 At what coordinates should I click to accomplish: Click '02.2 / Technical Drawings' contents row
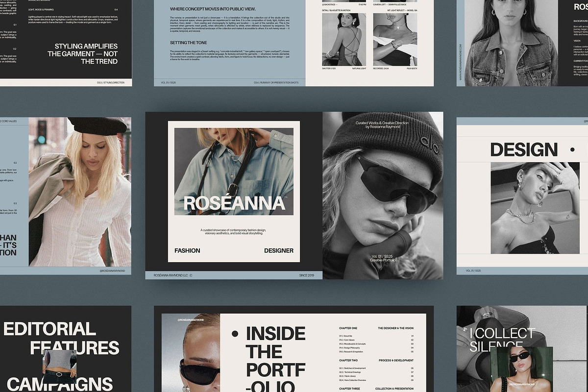(376, 372)
